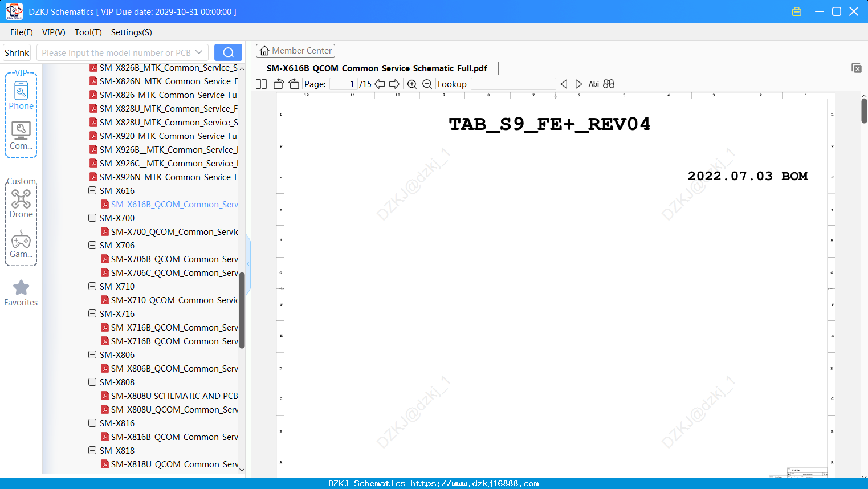
Task: Collapse the SM-X808 folder
Action: (x=92, y=382)
